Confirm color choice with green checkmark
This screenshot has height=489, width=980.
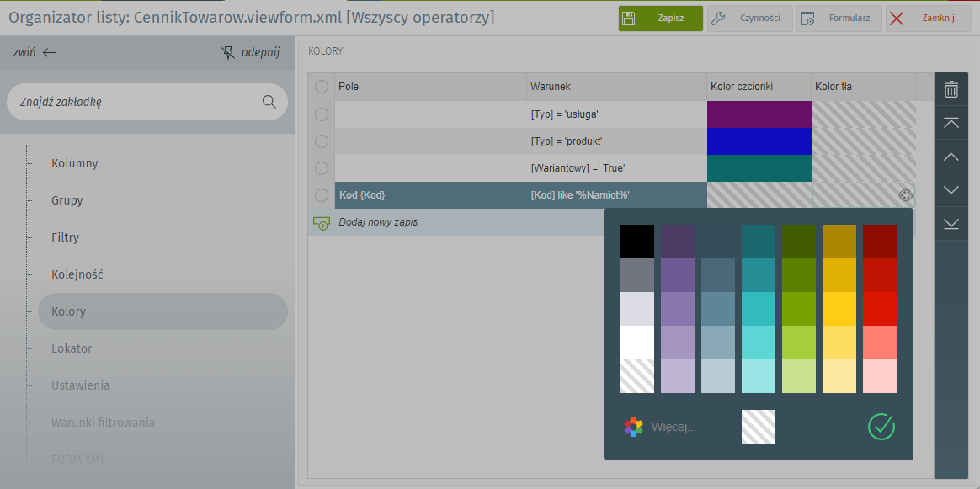[x=881, y=427]
